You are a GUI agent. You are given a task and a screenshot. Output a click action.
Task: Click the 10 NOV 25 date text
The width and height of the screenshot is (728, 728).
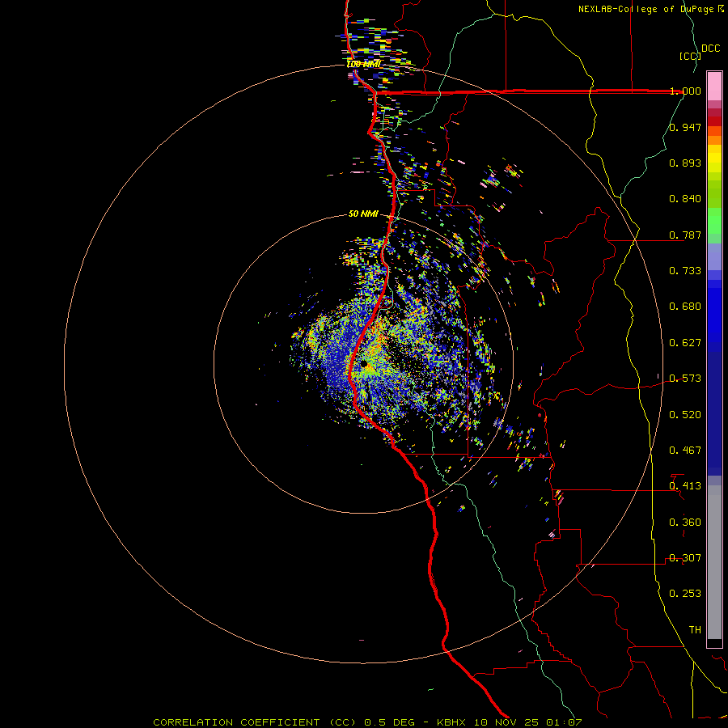(x=506, y=722)
